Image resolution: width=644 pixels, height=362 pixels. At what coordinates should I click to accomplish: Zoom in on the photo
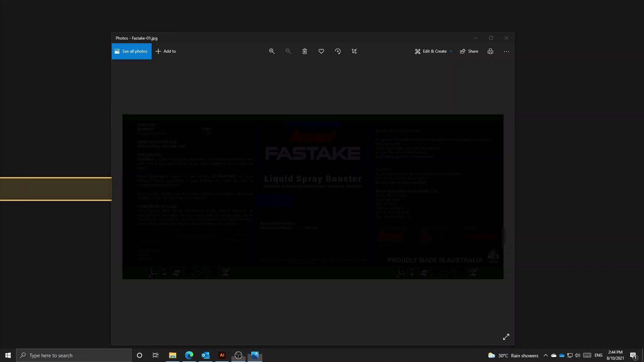(x=272, y=51)
